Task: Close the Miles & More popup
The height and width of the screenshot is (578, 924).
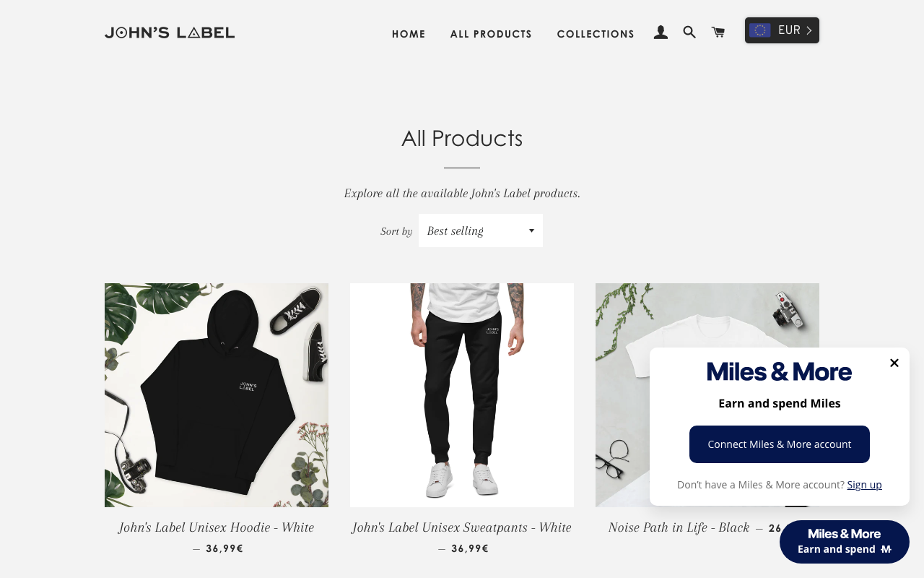Action: 894,363
